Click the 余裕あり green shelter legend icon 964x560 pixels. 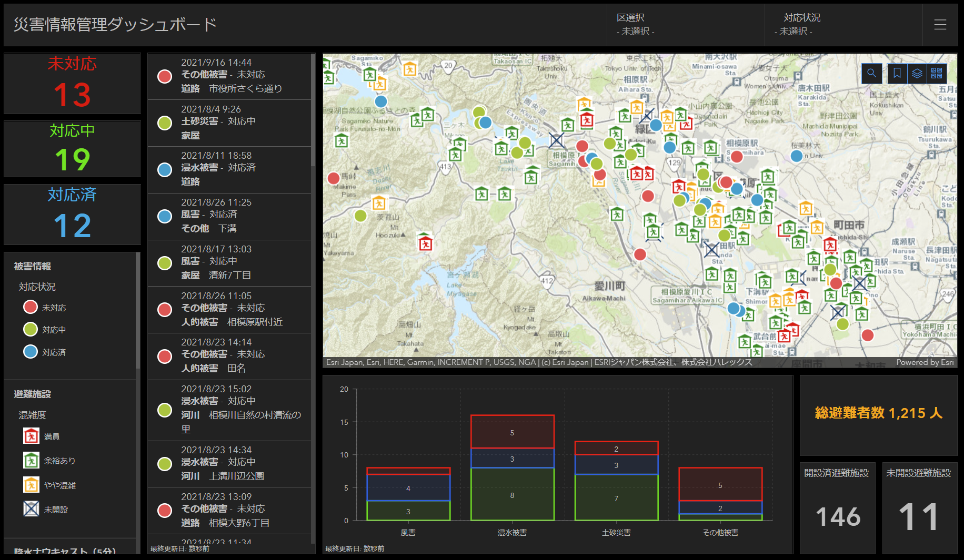31,461
